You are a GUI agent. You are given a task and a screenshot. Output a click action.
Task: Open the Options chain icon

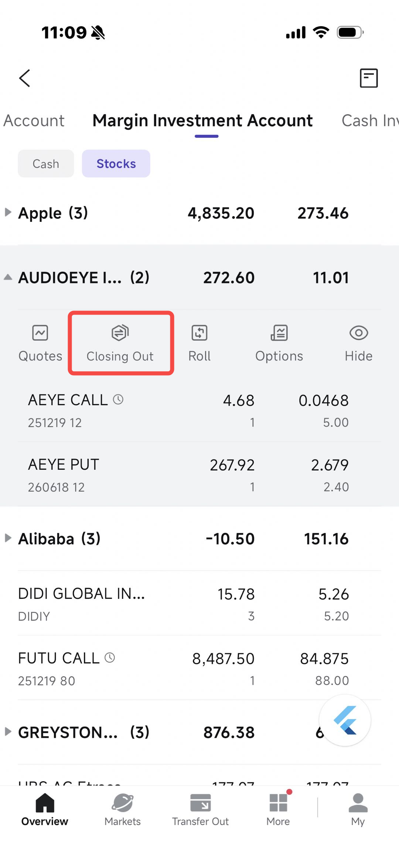(x=279, y=333)
